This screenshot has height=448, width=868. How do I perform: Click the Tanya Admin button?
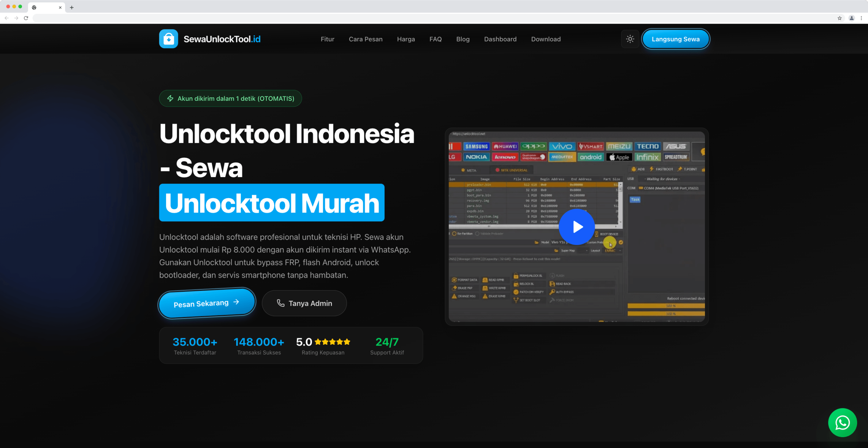[304, 303]
